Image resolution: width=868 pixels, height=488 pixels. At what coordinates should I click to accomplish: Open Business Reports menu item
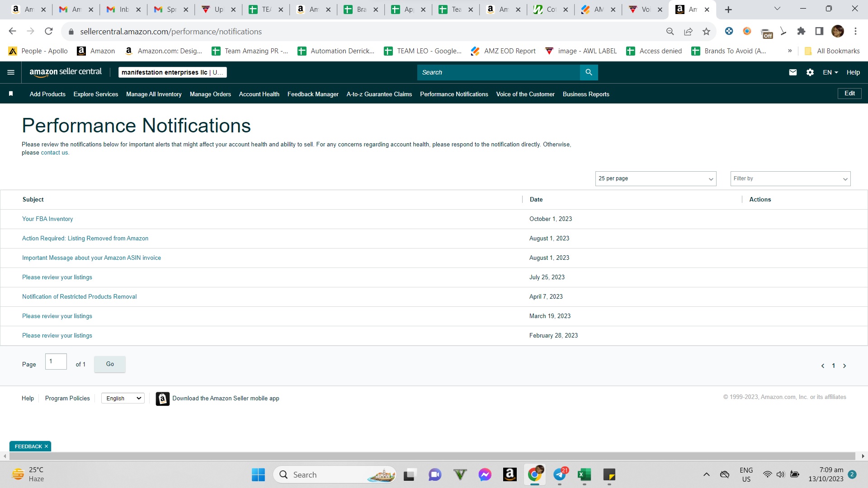[x=586, y=94]
